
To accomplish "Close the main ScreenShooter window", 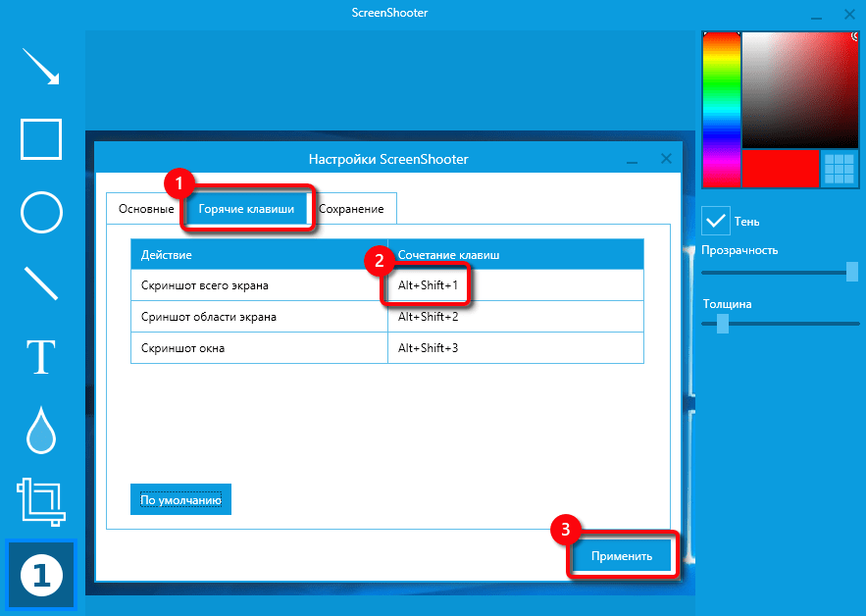I will point(849,15).
